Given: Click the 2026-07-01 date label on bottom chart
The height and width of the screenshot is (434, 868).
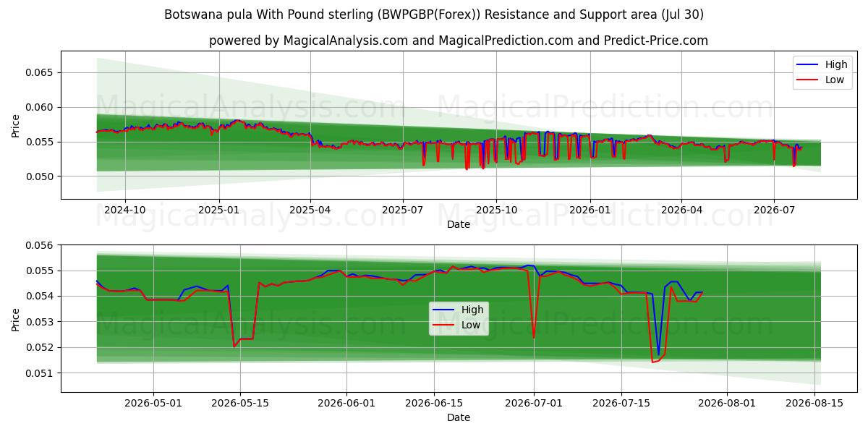Looking at the screenshot, I should pyautogui.click(x=534, y=404).
